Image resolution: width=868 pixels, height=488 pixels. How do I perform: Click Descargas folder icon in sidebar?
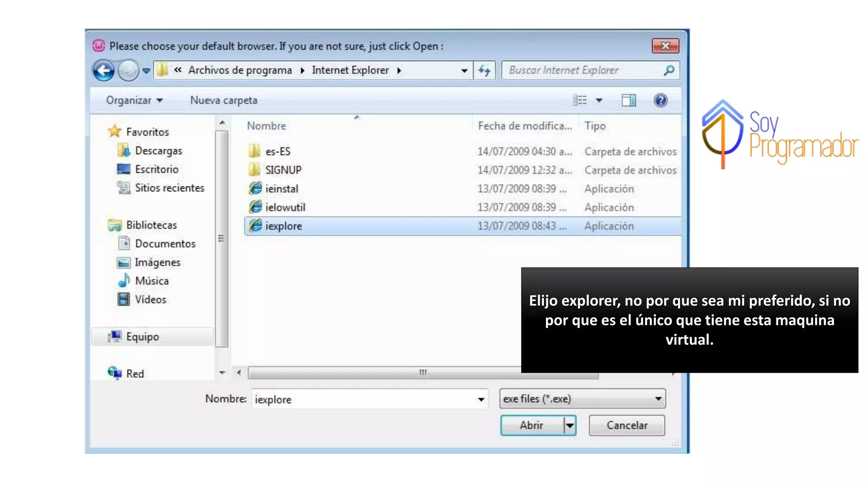pos(124,150)
